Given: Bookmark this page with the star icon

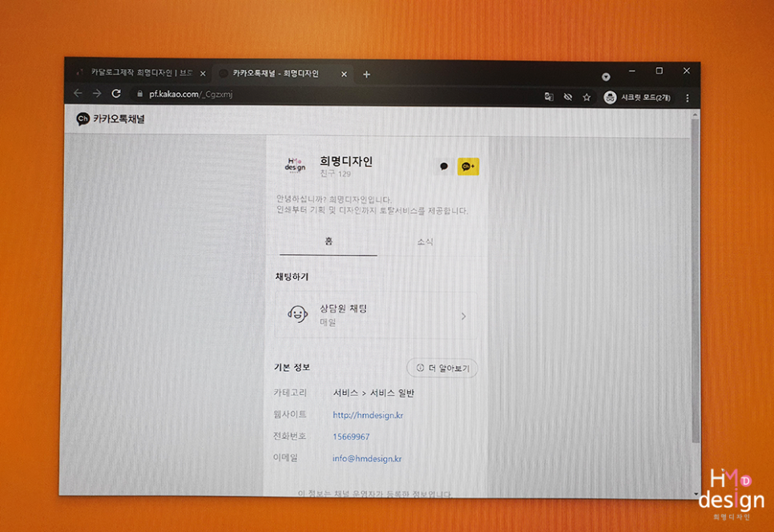Looking at the screenshot, I should [587, 97].
